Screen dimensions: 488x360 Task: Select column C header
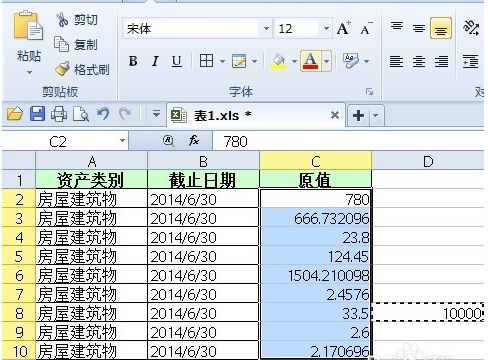coord(316,162)
